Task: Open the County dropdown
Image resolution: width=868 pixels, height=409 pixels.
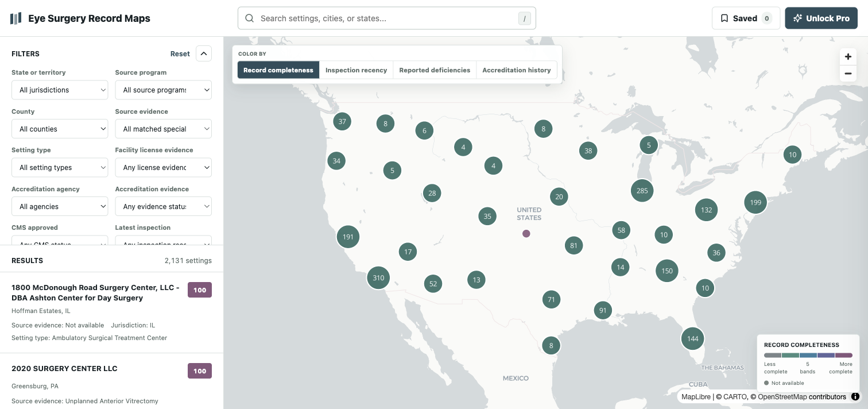Action: [x=60, y=129]
